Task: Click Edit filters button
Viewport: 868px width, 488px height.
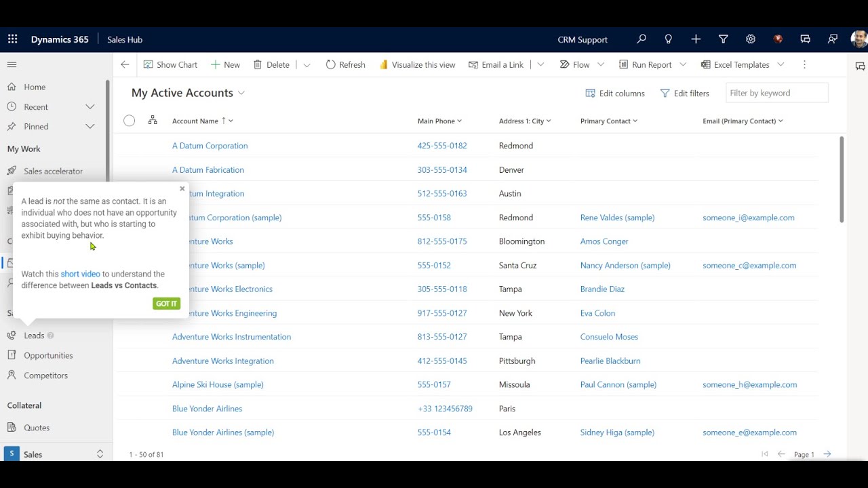Action: coord(685,93)
